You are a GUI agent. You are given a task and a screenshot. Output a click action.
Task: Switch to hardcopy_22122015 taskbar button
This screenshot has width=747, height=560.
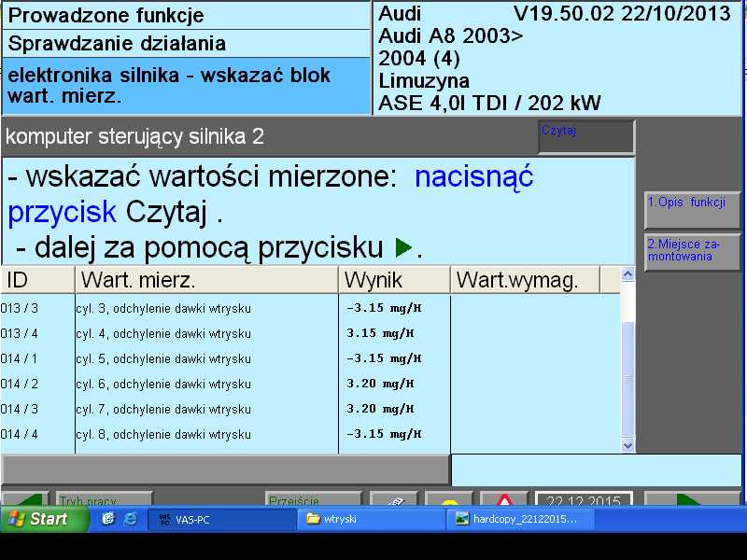(x=520, y=520)
